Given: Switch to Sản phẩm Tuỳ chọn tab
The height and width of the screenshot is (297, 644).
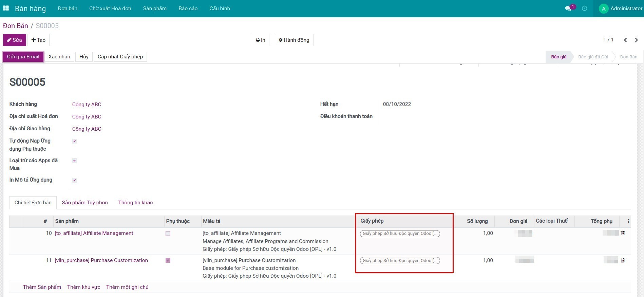Looking at the screenshot, I should (x=85, y=203).
